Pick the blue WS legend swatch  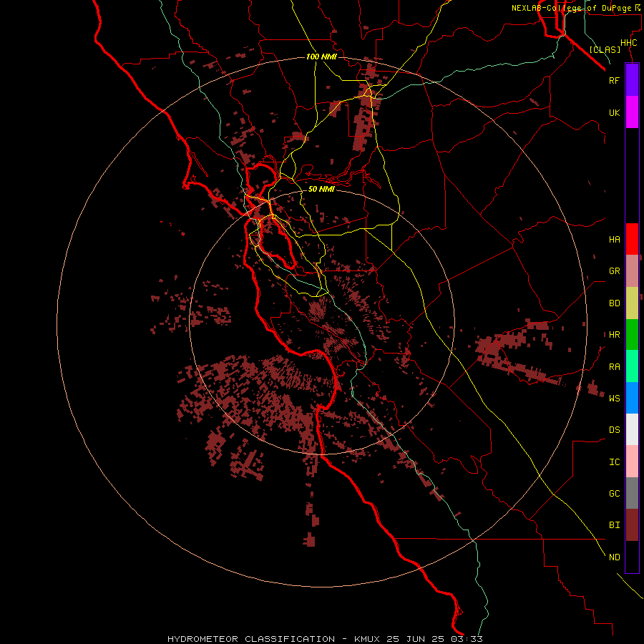point(632,398)
